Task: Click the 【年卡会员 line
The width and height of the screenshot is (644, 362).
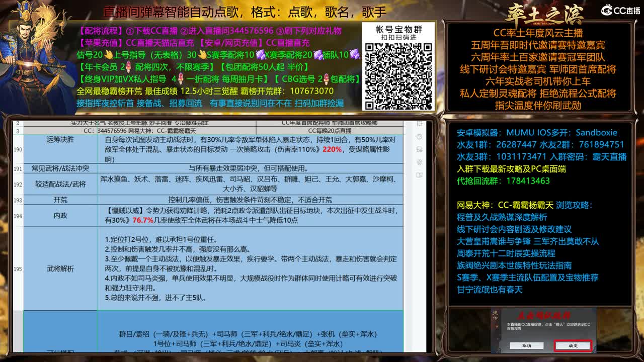Action: [193, 67]
